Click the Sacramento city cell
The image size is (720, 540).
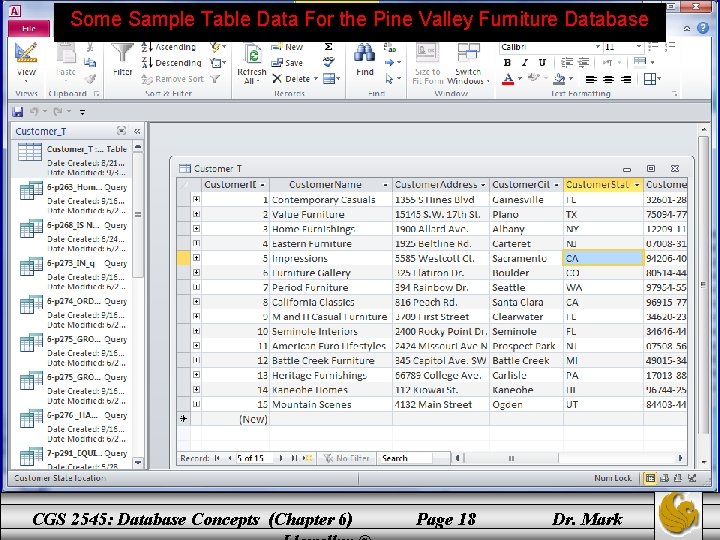[526, 258]
